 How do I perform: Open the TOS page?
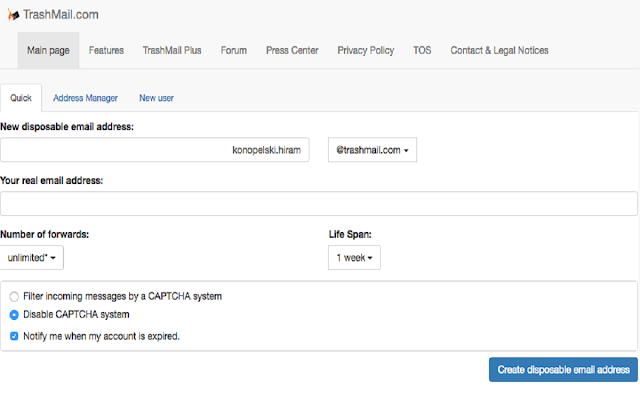422,50
